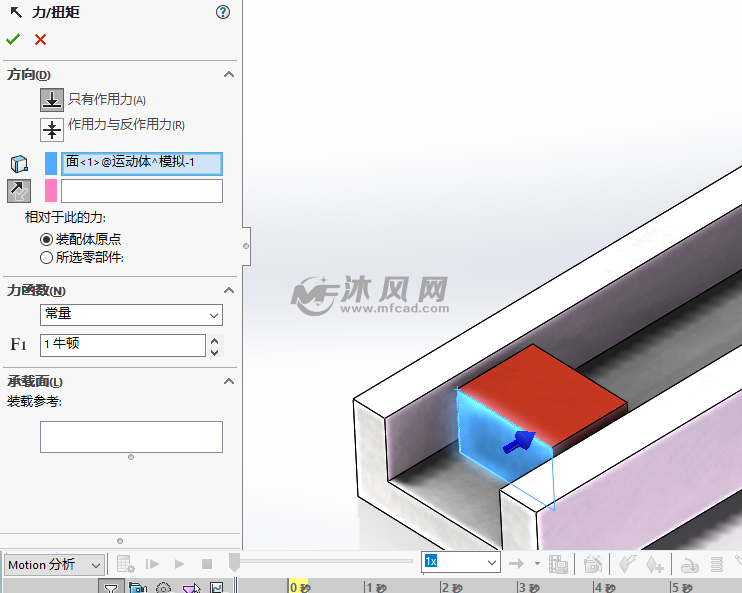
Task: Click the empty direction reference field
Action: (x=142, y=191)
